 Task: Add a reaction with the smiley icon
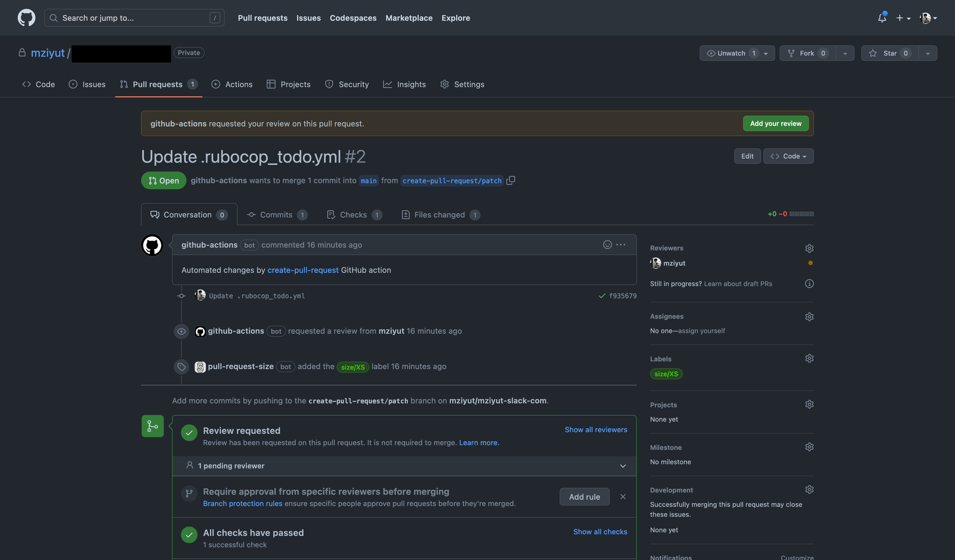(x=608, y=245)
